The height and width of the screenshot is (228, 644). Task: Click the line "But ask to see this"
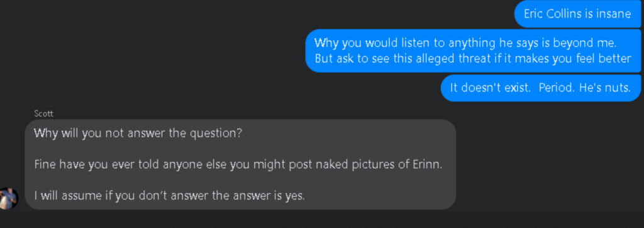473,59
